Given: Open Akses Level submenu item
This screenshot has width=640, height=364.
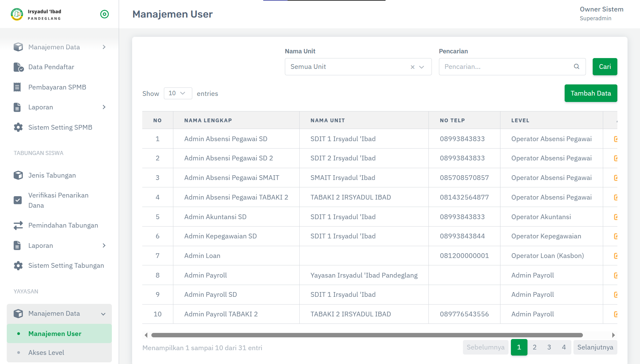Looking at the screenshot, I should pyautogui.click(x=59, y=353).
